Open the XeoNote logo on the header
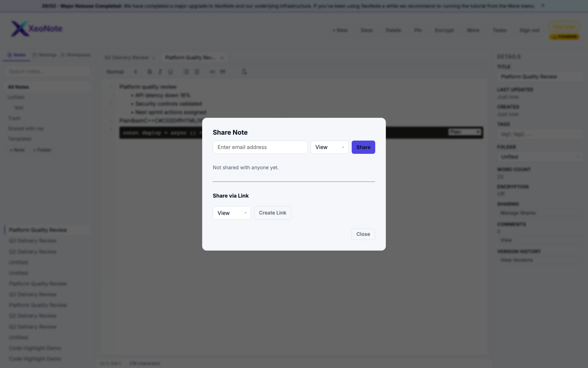588x368 pixels. [x=37, y=29]
